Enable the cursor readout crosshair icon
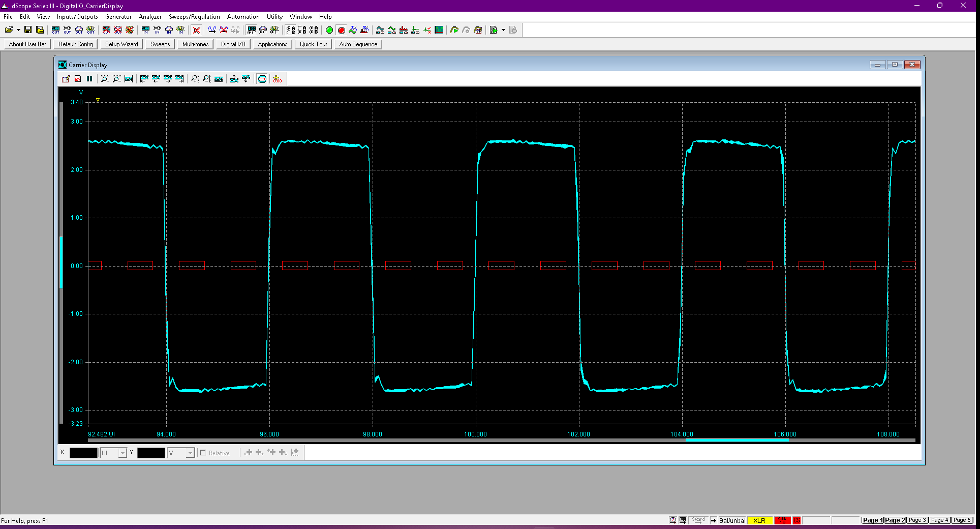Viewport: 980px width, 529px height. pyautogui.click(x=278, y=79)
